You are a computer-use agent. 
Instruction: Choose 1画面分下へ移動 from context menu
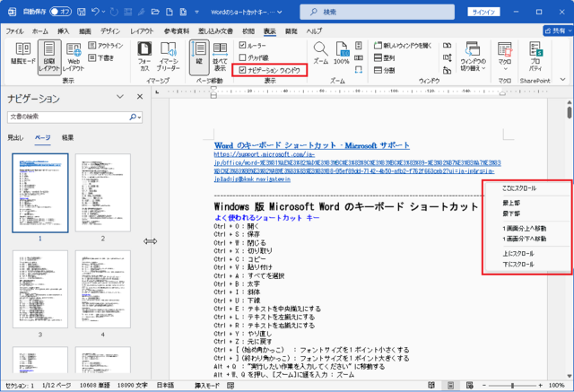(524, 239)
